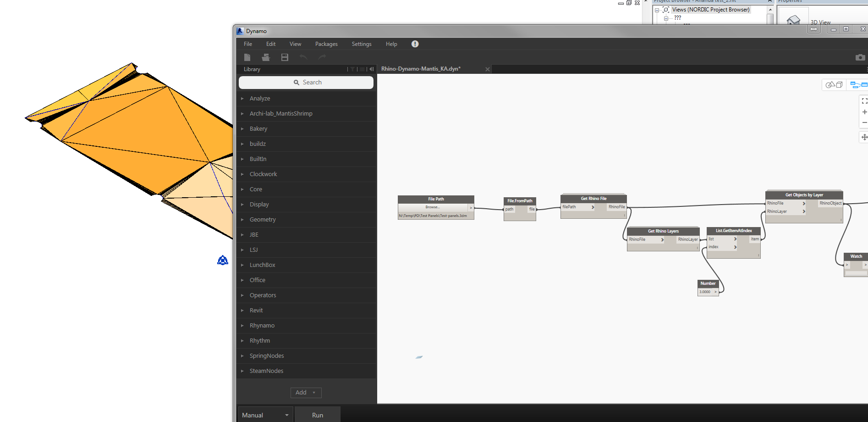Image resolution: width=868 pixels, height=422 pixels.
Task: Click the Open file folder icon
Action: 266,57
